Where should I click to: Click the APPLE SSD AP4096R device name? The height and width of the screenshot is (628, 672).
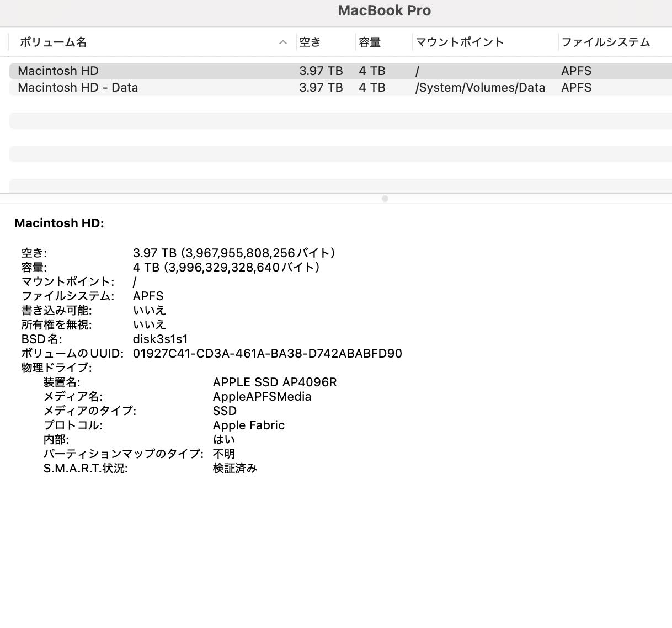click(274, 382)
